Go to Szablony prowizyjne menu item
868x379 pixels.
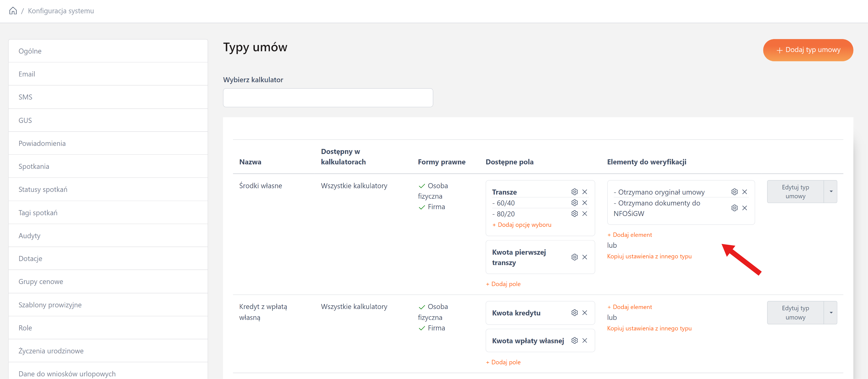tap(50, 305)
